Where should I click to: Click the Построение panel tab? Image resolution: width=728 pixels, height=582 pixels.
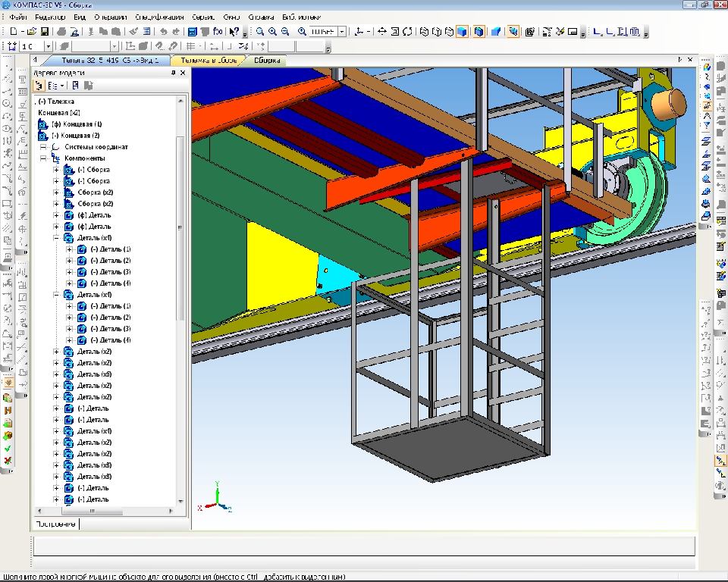pyautogui.click(x=55, y=524)
